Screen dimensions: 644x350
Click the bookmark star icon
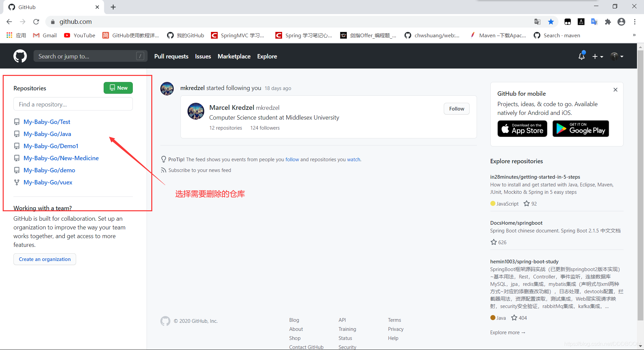pos(551,21)
